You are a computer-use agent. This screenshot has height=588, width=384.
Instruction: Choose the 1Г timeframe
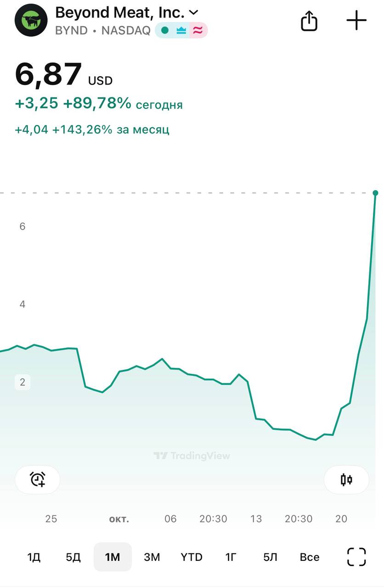click(x=231, y=557)
